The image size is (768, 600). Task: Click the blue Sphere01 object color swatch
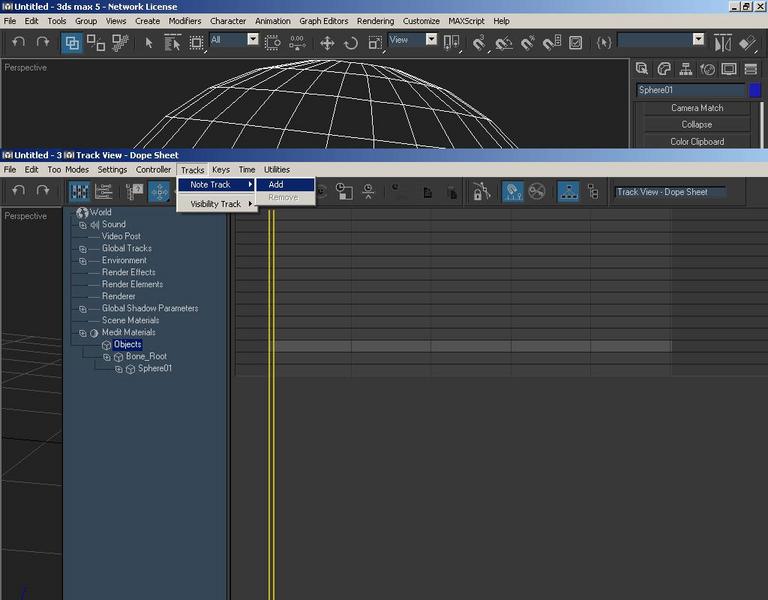click(x=755, y=90)
